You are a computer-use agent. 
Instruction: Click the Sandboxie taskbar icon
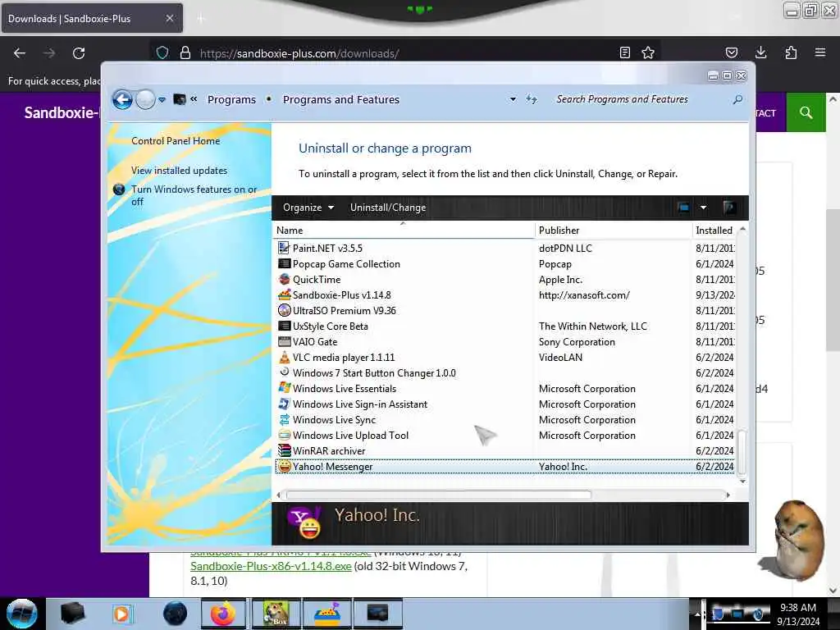pyautogui.click(x=326, y=614)
